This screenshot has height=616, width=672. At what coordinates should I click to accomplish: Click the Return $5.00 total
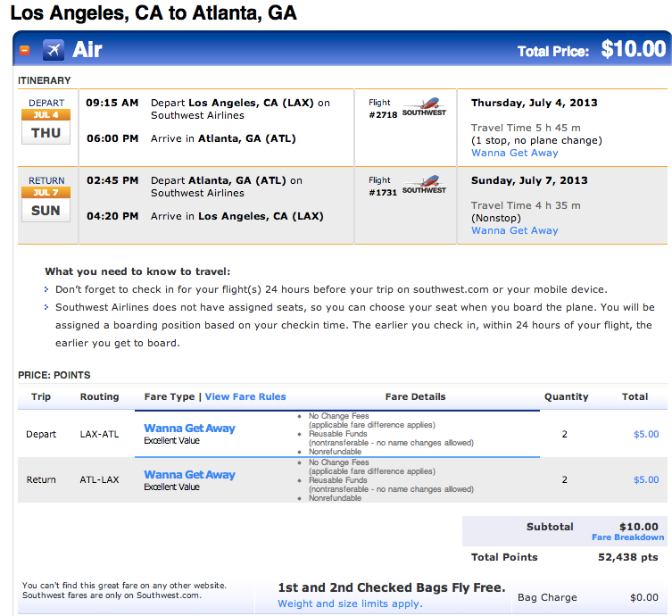click(645, 480)
